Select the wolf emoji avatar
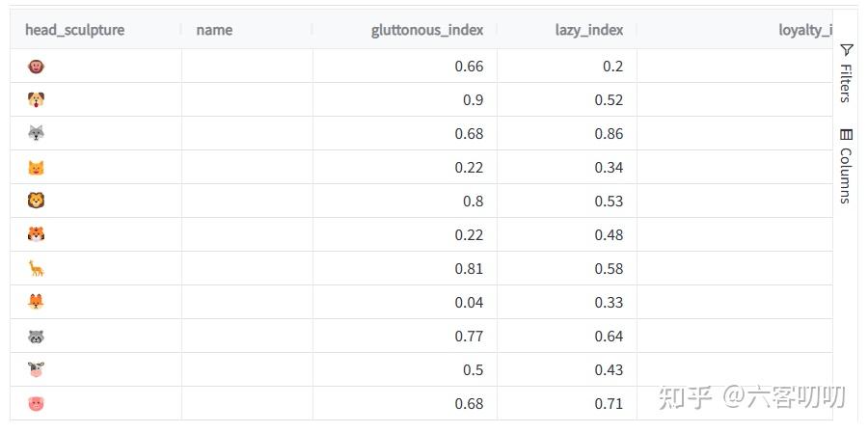Screen dimensions: 868x432 (36, 133)
